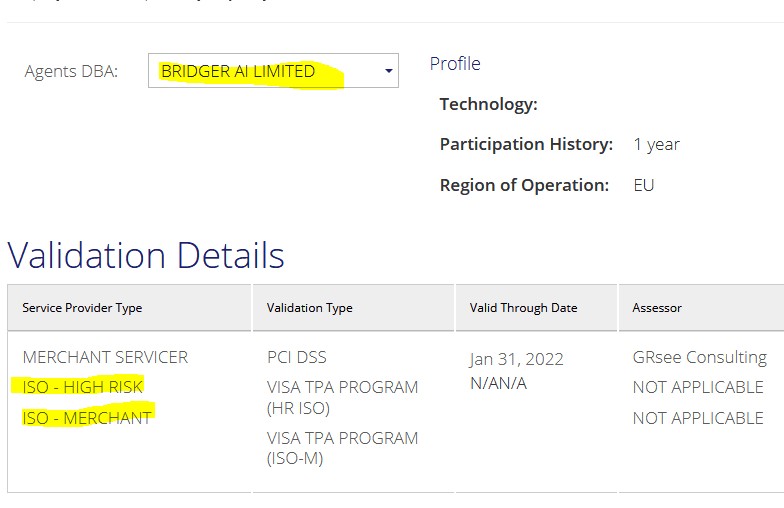Select the GRsee Consulting assessor

(x=700, y=357)
